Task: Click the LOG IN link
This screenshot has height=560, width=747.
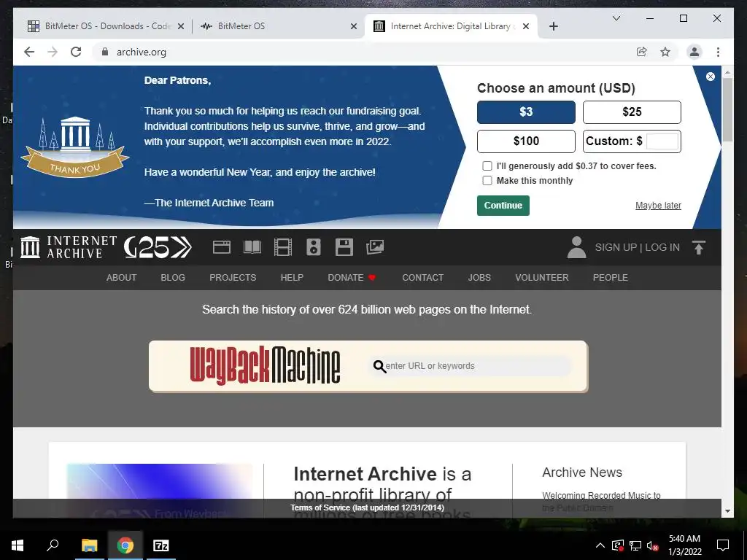Action: pos(662,247)
